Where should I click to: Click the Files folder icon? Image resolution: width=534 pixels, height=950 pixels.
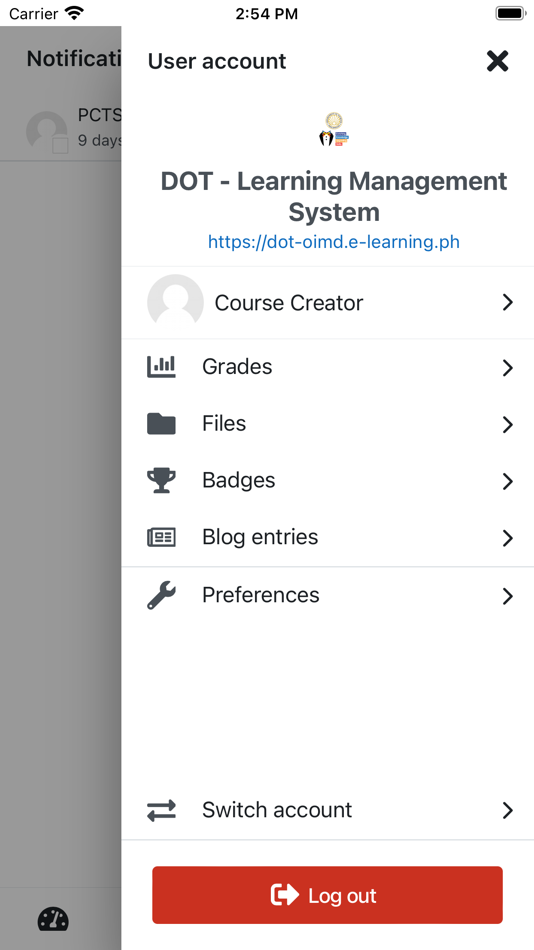click(161, 424)
